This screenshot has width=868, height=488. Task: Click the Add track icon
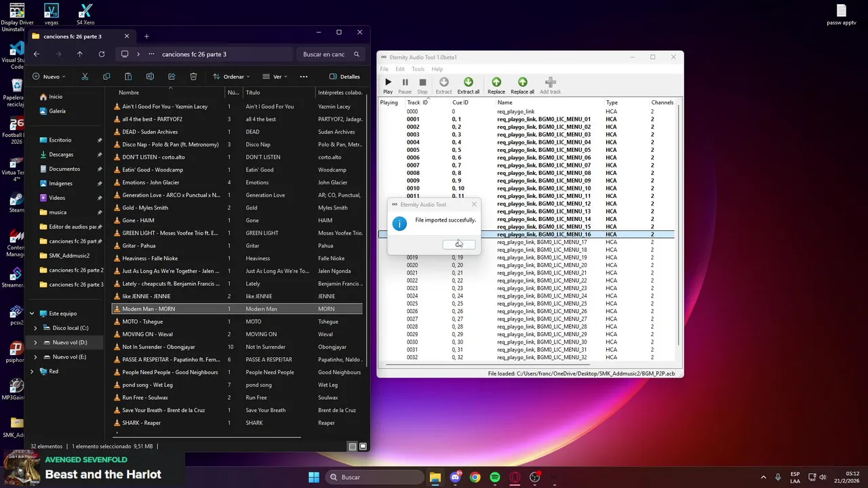550,85
